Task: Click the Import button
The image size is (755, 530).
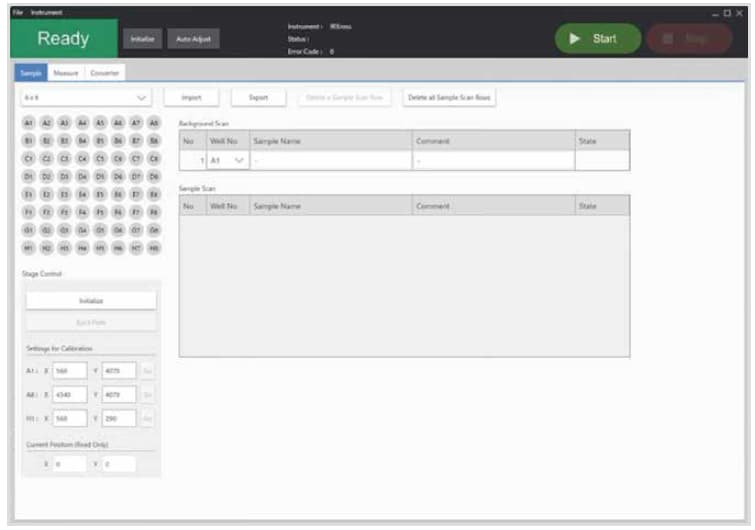Action: click(x=191, y=97)
